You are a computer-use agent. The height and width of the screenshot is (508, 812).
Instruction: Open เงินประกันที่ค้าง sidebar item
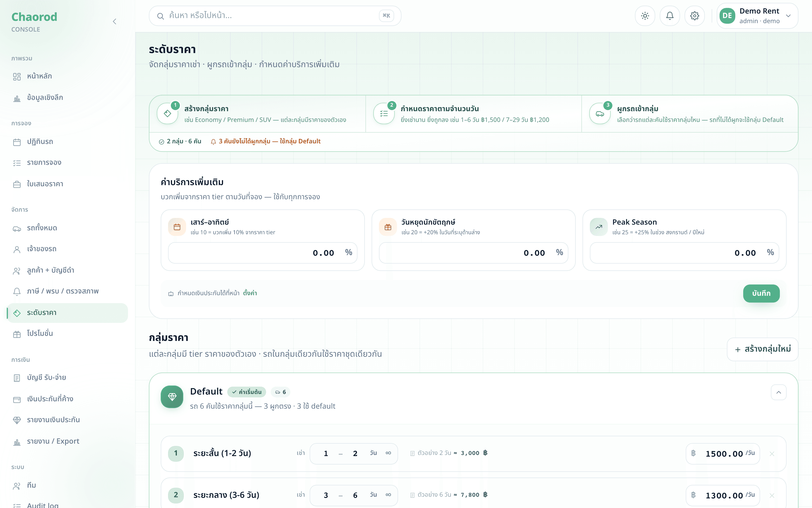[x=67, y=399]
